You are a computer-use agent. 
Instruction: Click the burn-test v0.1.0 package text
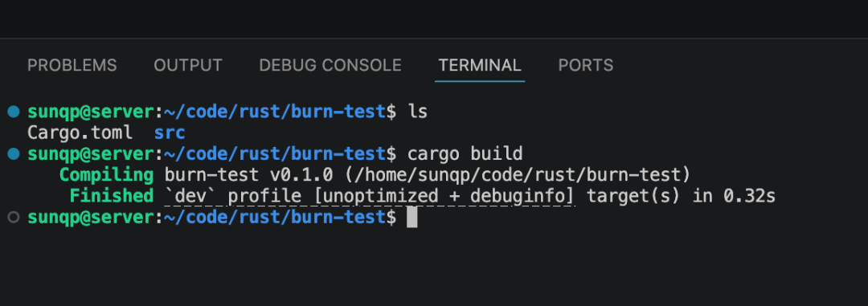click(248, 175)
